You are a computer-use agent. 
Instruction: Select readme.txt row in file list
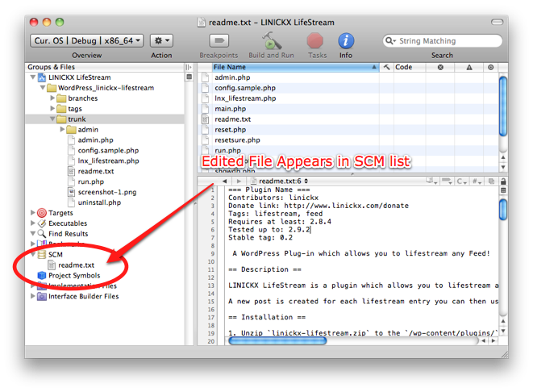point(348,119)
